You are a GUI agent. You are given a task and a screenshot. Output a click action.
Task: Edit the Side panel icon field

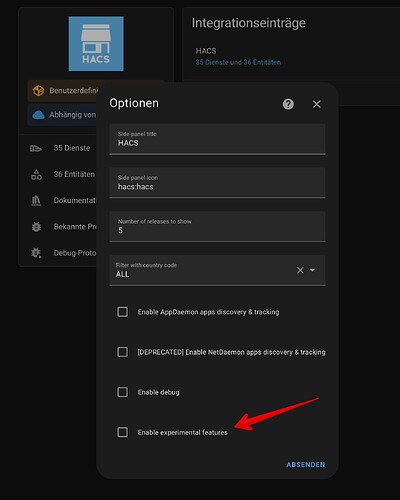tap(217, 183)
